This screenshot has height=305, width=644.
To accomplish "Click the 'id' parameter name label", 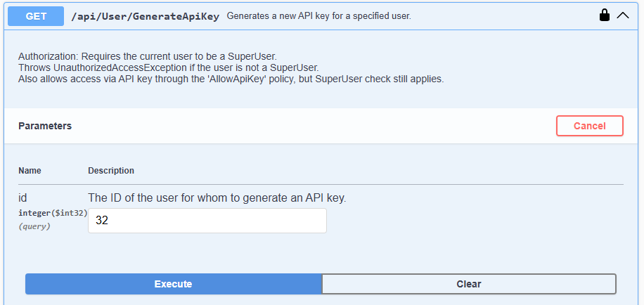I will pos(22,197).
